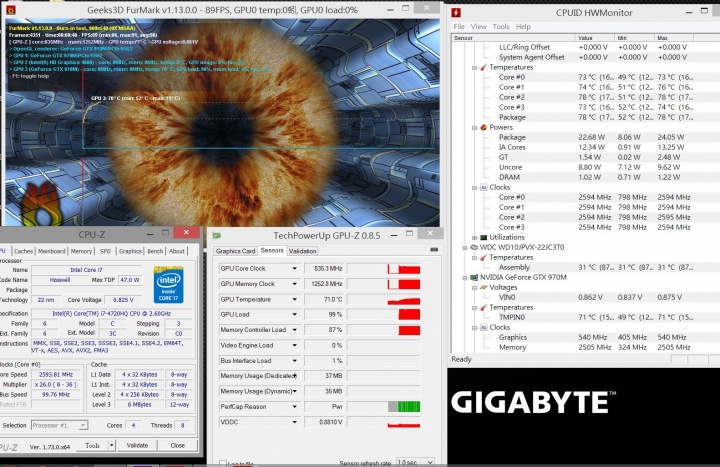
Task: Click the Validate button in CPU-Z
Action: [137, 445]
